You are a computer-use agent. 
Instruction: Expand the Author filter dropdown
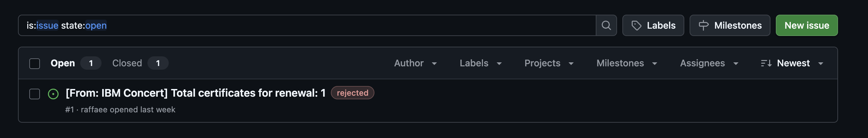coord(415,63)
